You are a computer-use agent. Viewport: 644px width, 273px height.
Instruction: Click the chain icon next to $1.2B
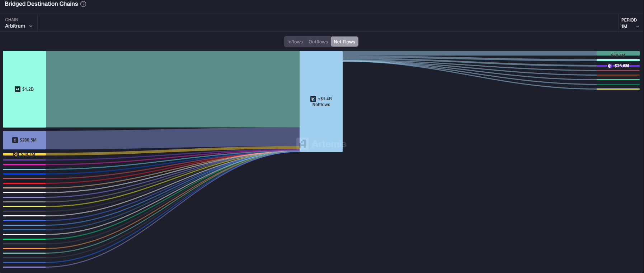(x=18, y=89)
